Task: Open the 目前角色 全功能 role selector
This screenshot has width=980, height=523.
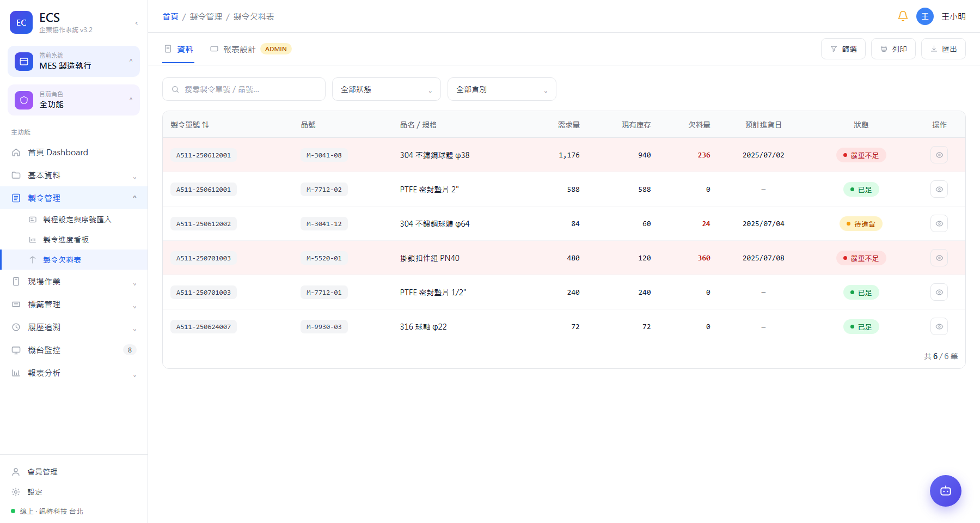Action: click(73, 100)
